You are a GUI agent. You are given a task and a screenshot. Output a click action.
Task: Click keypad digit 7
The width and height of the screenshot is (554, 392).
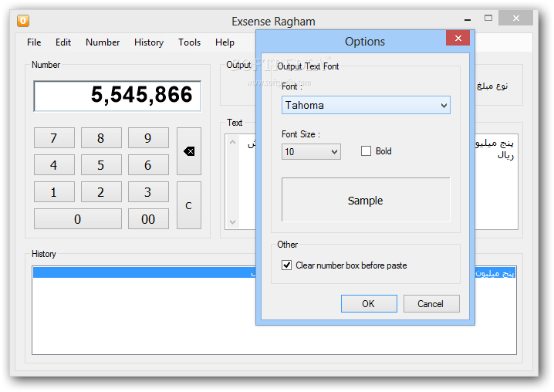[x=54, y=138]
